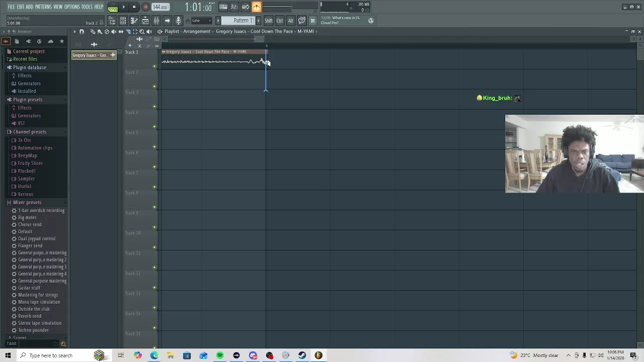Open File Explorer from taskbar
This screenshot has height=362, width=644.
tap(171, 355)
